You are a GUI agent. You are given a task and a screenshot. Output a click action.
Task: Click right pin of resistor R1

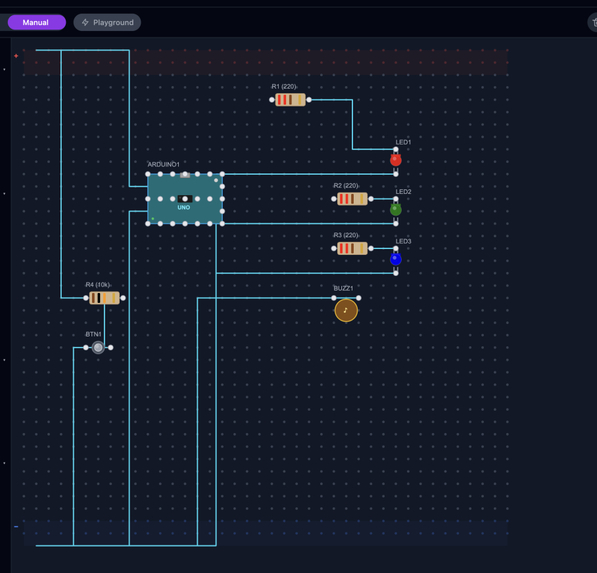coord(309,100)
